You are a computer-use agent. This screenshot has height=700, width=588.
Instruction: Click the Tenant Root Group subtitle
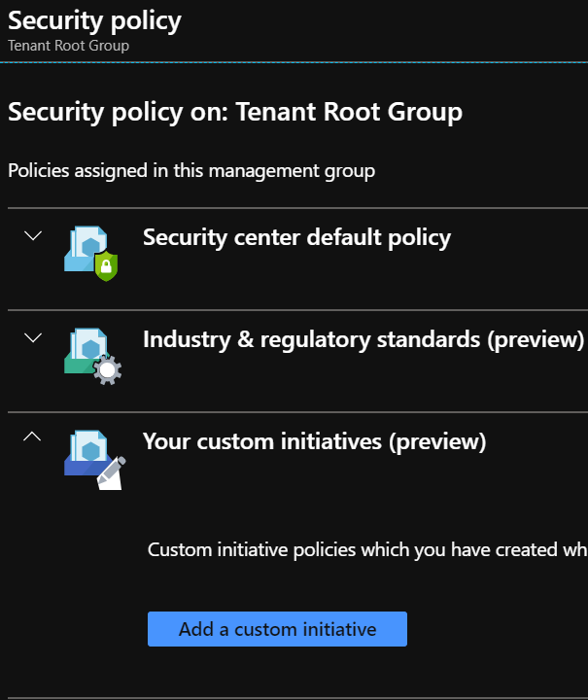68,46
